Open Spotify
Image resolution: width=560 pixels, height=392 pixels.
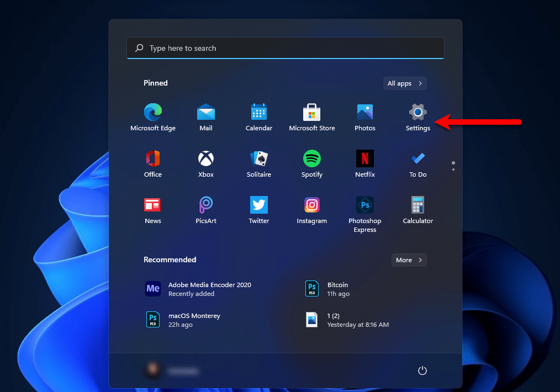312,164
